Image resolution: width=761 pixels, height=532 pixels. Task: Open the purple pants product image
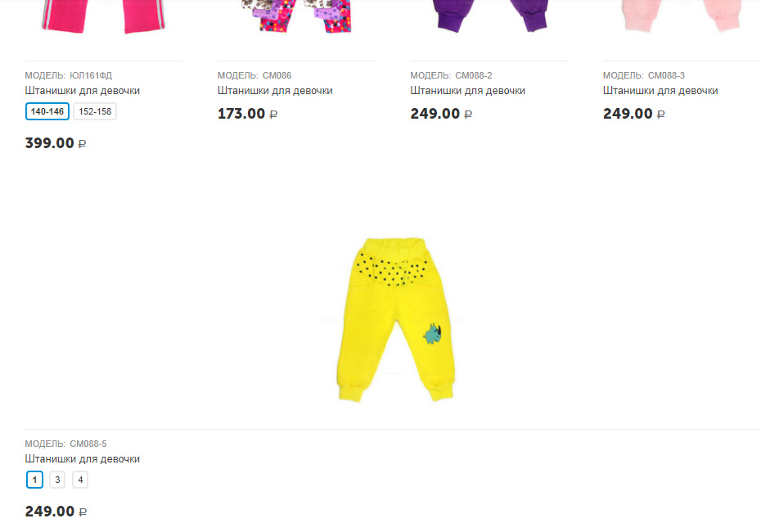tap(489, 16)
